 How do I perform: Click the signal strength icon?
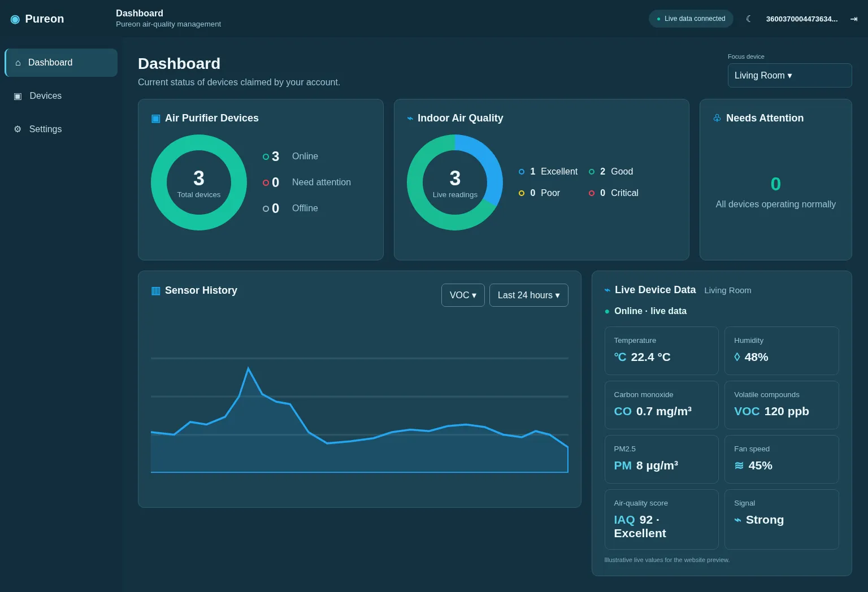(x=737, y=520)
